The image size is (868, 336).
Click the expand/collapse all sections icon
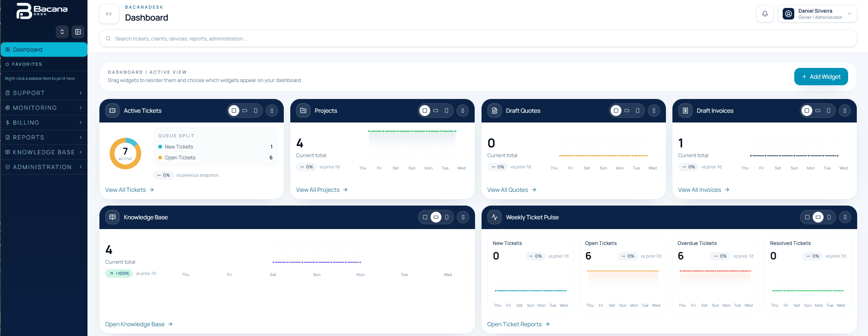pos(62,32)
